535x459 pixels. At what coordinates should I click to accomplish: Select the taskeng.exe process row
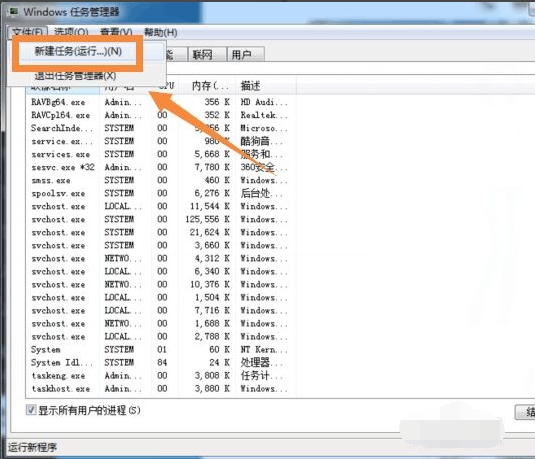pos(161,375)
